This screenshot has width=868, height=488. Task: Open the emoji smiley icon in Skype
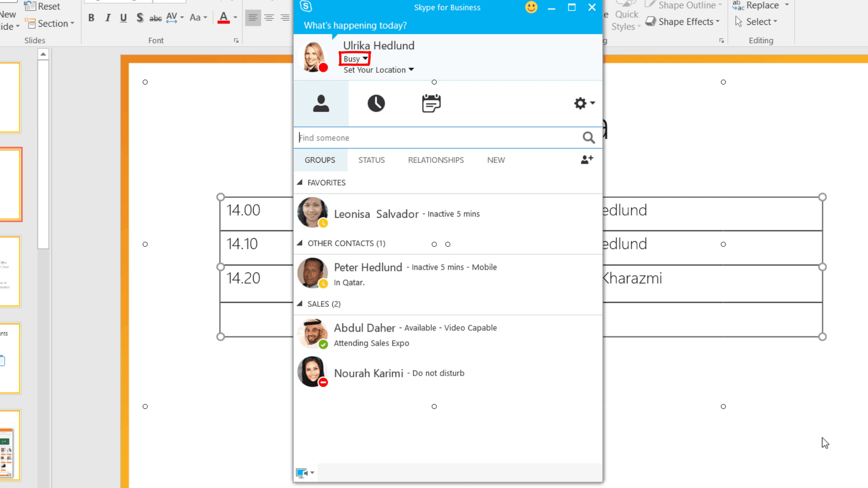click(531, 7)
